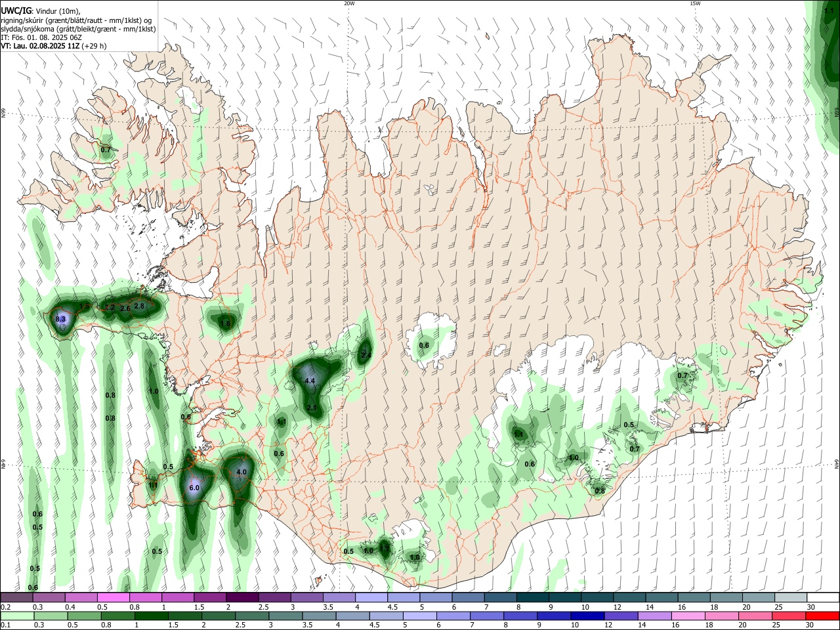
Task: Select the darkest purple 2–2.5 upper legend swatch
Action: [242, 597]
